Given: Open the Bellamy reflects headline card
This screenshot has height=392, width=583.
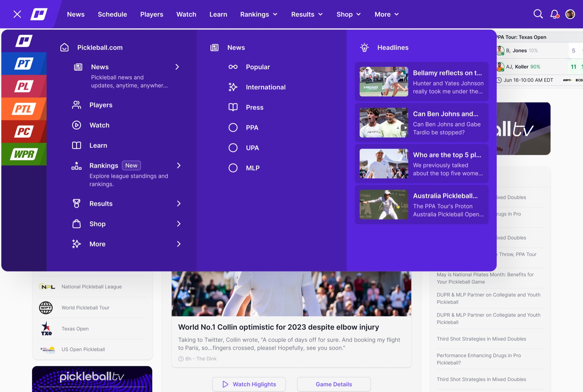Looking at the screenshot, I should [422, 81].
